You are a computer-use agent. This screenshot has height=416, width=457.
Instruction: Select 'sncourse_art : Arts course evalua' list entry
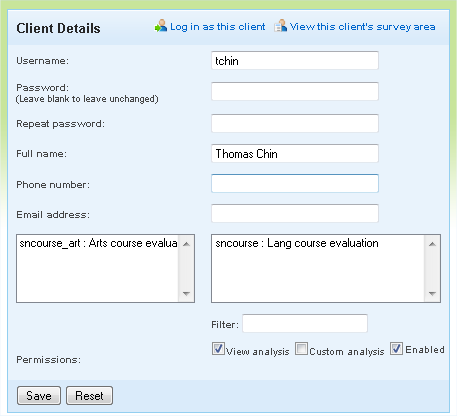98,243
